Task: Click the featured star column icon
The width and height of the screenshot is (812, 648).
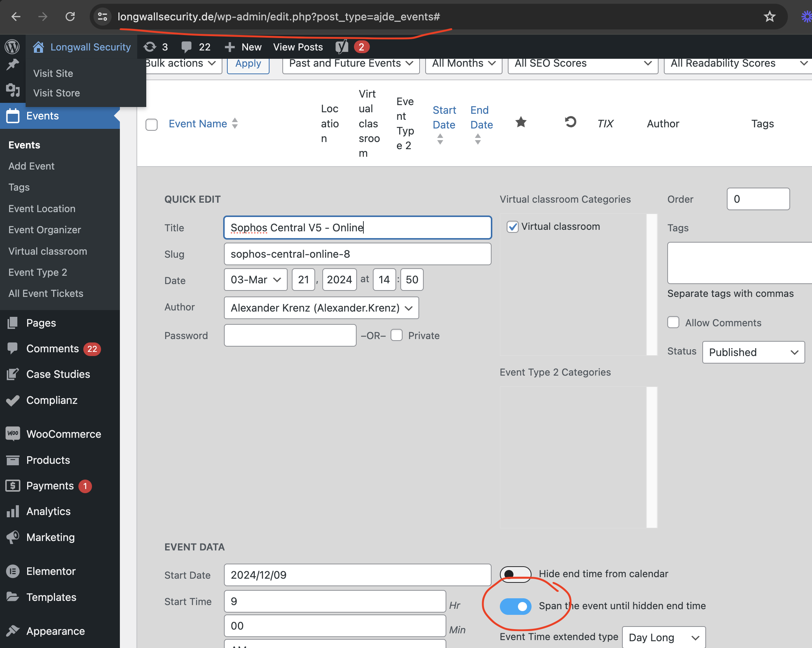Action: (x=521, y=122)
